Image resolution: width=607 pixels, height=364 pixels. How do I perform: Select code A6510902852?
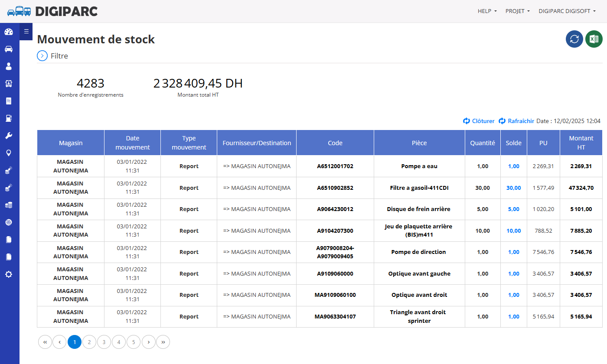(335, 188)
